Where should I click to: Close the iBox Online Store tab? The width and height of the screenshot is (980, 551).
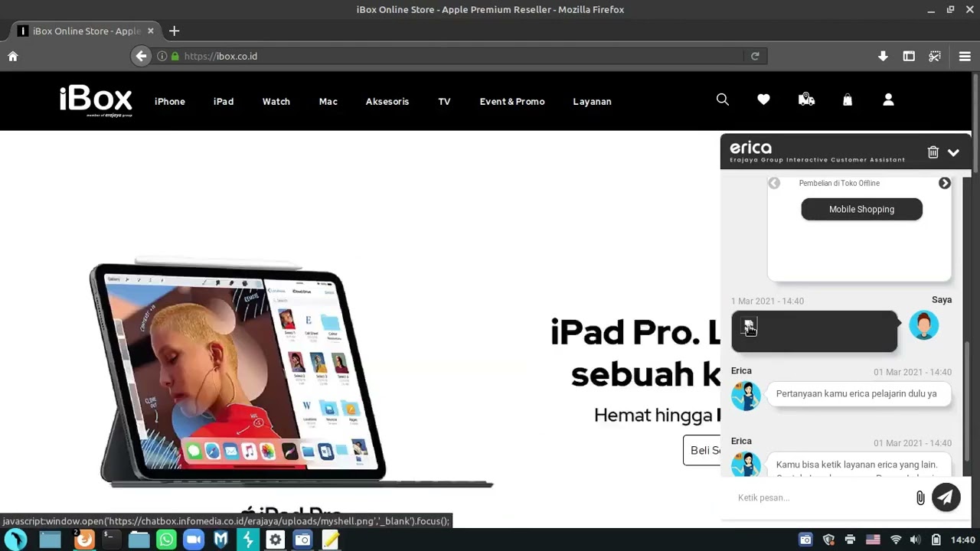tap(150, 31)
